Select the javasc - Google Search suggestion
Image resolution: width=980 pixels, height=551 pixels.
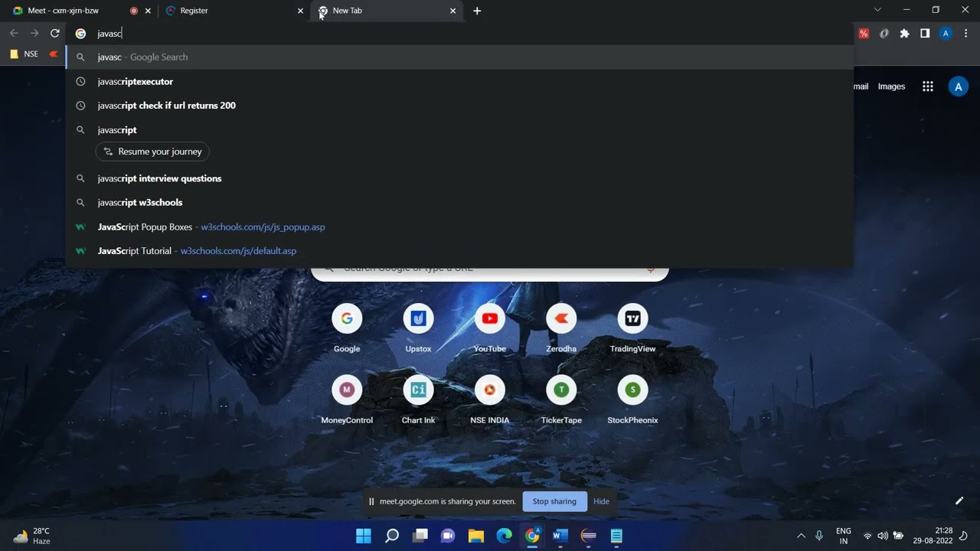coord(459,57)
